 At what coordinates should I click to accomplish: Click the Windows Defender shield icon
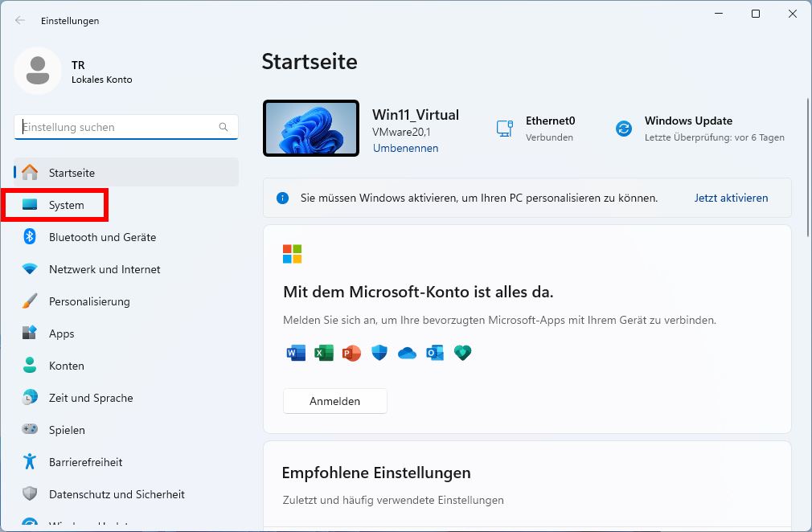coord(379,352)
